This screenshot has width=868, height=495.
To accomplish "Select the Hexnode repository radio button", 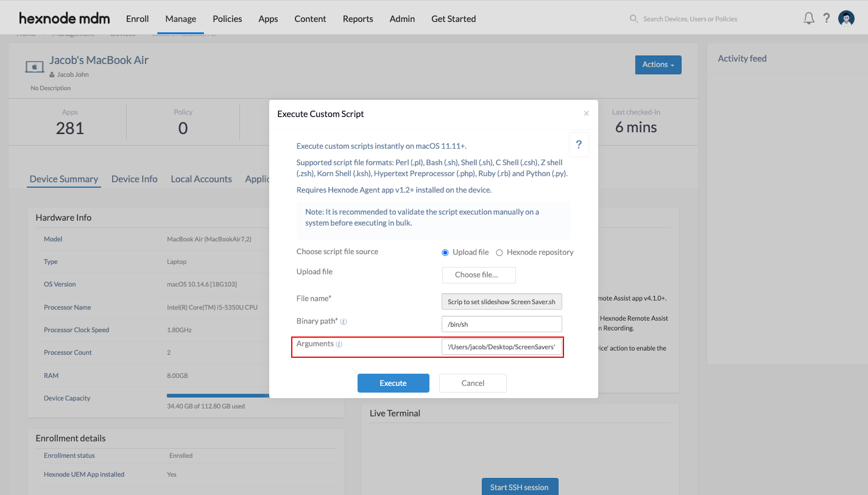I will (x=499, y=252).
